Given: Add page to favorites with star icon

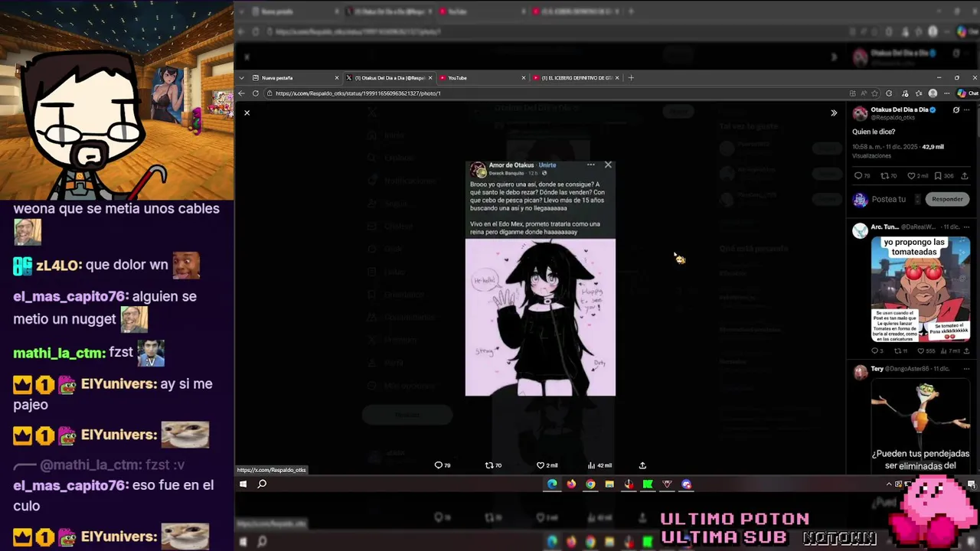Looking at the screenshot, I should click(x=874, y=93).
